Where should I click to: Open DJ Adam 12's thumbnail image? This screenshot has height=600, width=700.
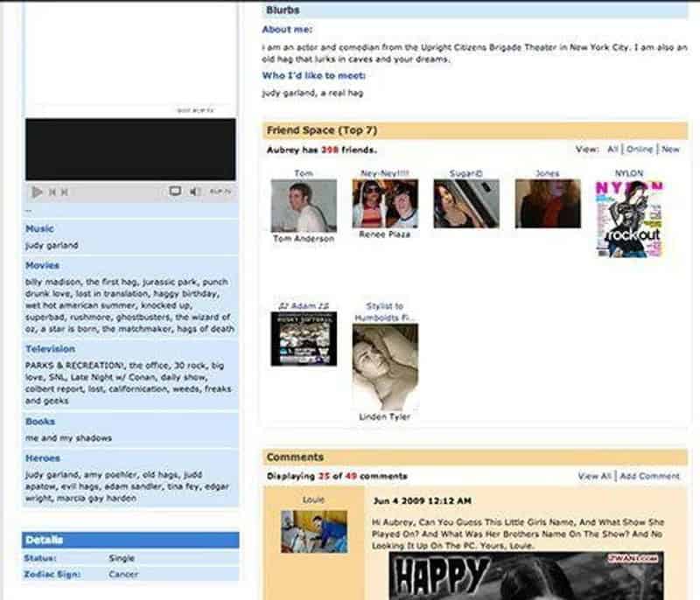pyautogui.click(x=304, y=338)
